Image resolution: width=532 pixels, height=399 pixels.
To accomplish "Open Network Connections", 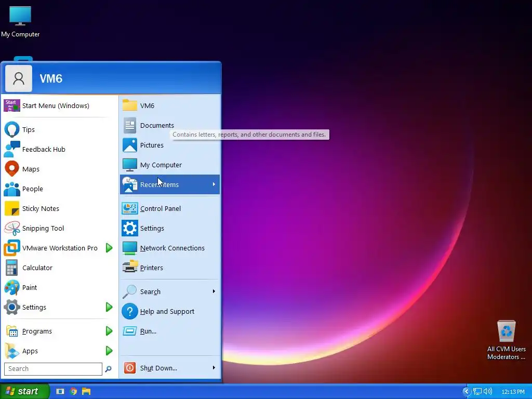I will tap(170, 248).
